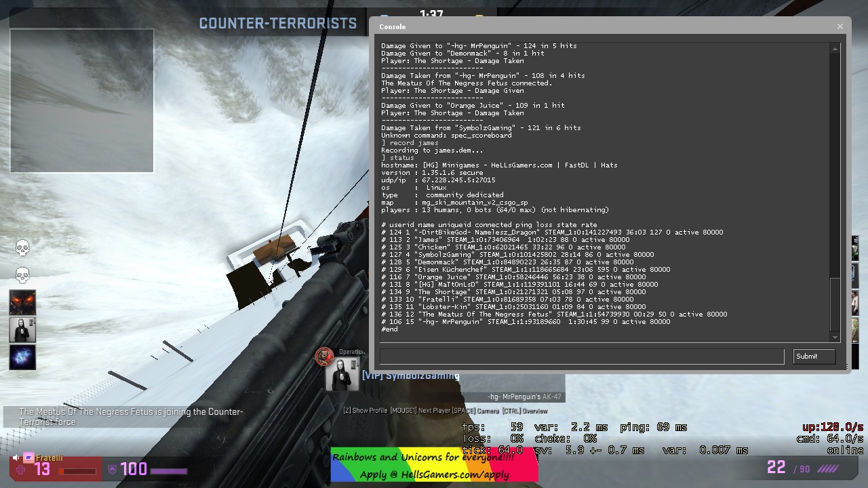The image size is (868, 488).
Task: Select the hooded figure avatar in left team column
Action: 22,329
